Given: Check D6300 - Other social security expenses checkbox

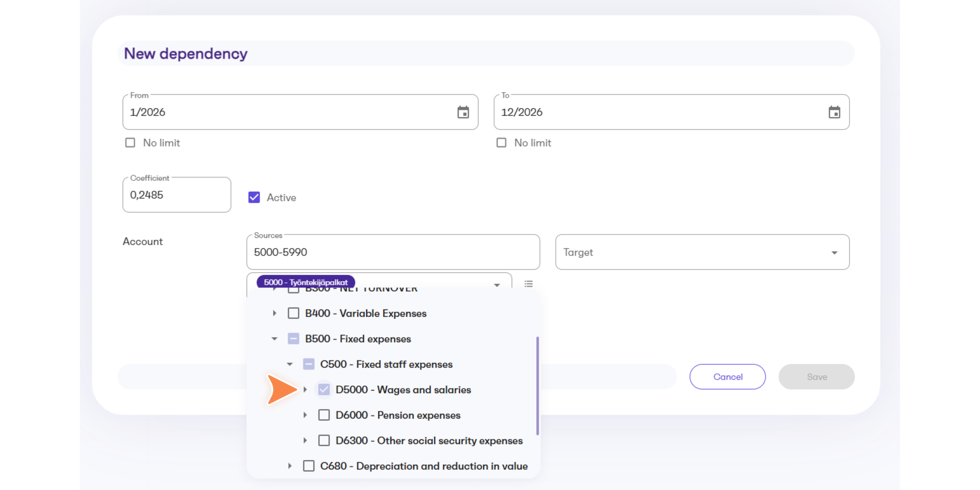Looking at the screenshot, I should 324,441.
